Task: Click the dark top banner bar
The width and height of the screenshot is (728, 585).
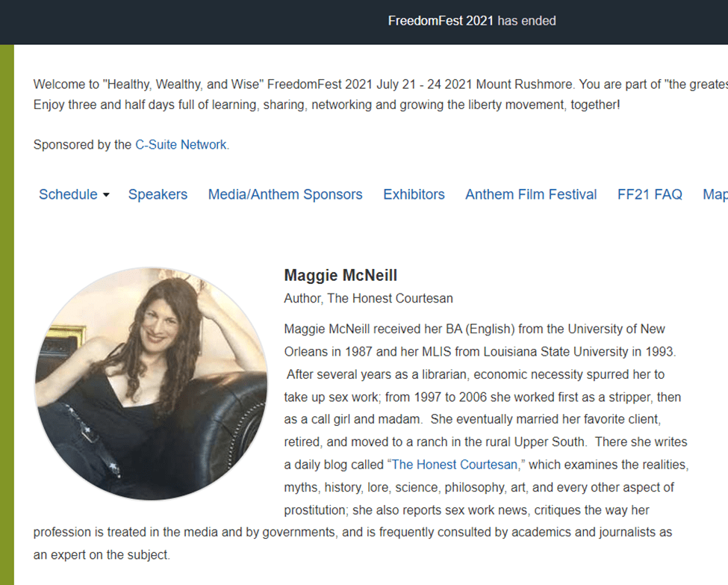Action: tap(364, 22)
